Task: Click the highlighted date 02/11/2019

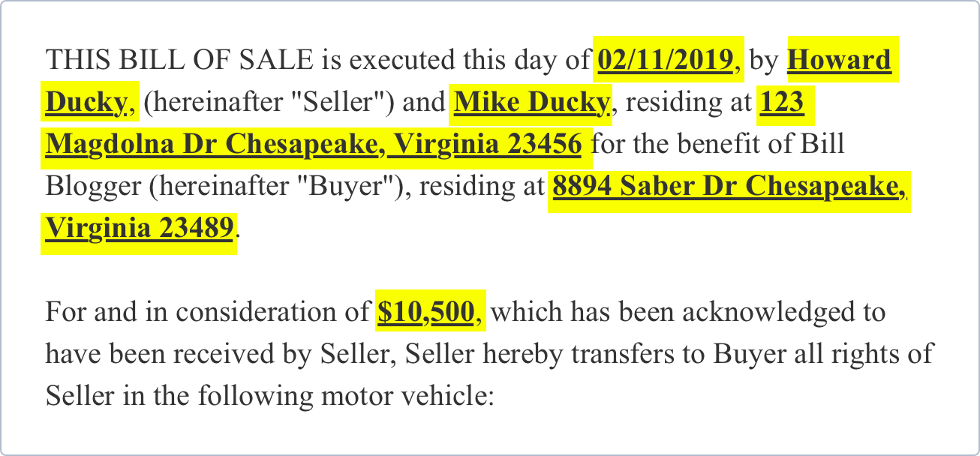Action: [663, 59]
